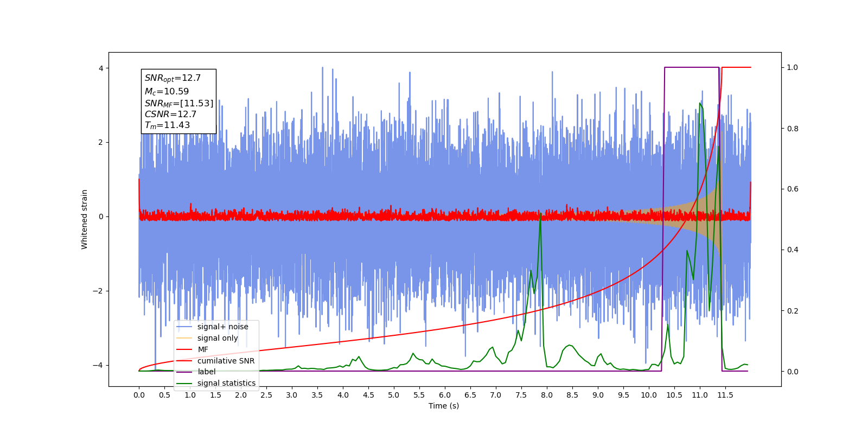Click right y-axis tick label 0.8
The width and height of the screenshot is (868, 434).
[x=793, y=129]
